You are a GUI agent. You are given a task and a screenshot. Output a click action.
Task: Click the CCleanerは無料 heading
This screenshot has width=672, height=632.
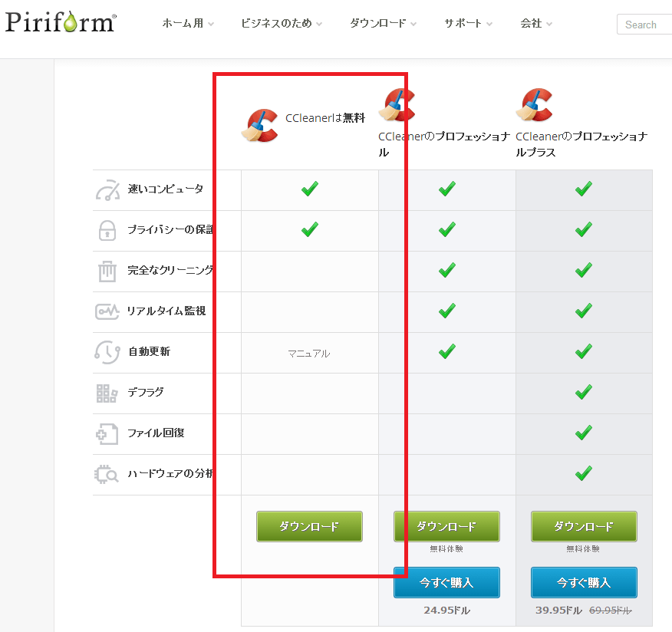click(x=325, y=118)
